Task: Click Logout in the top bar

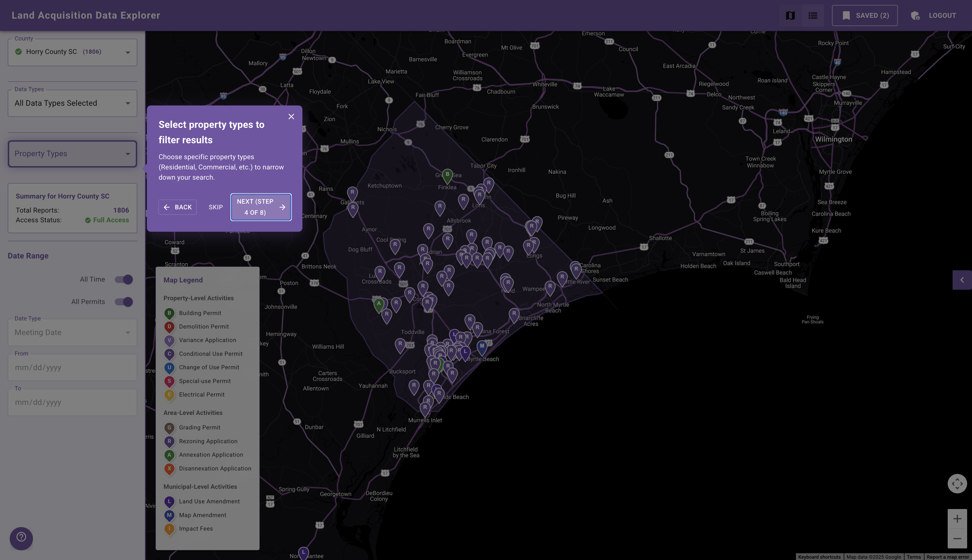Action: tap(942, 15)
